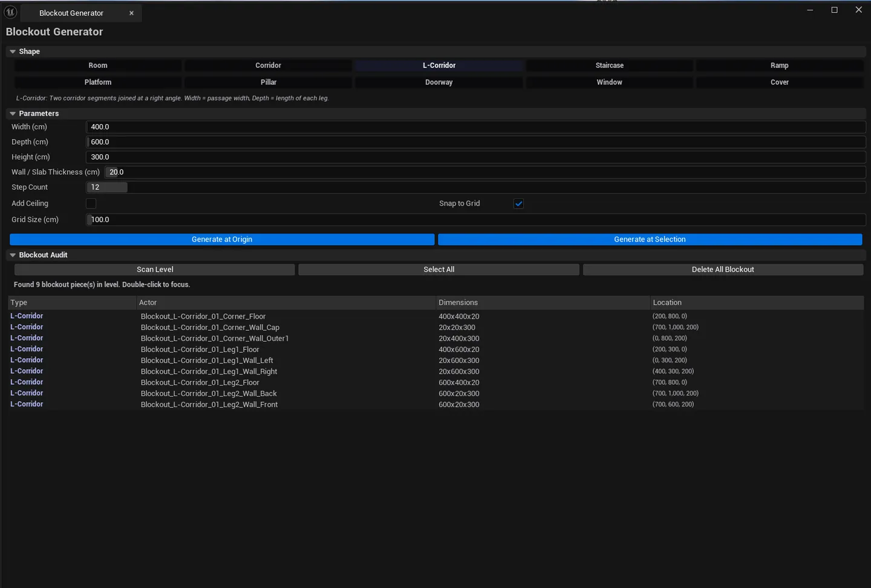Click the Width (cm) input field

point(476,127)
